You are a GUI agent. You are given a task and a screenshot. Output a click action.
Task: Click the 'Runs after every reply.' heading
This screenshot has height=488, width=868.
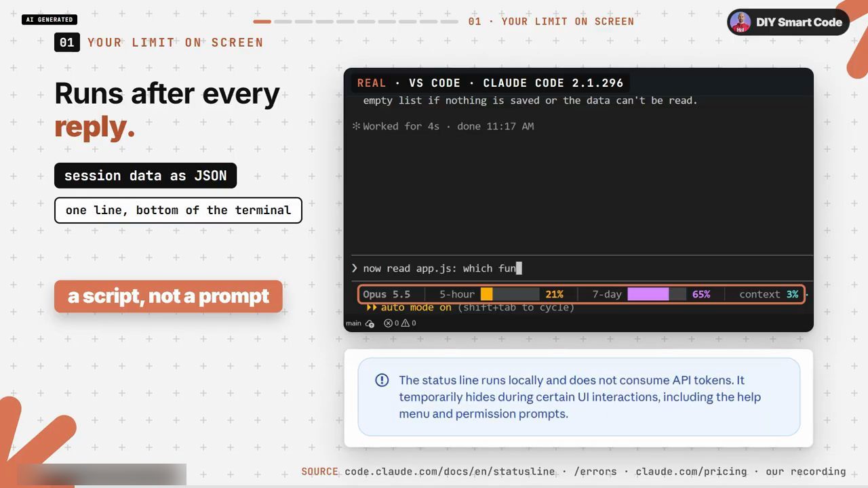167,110
